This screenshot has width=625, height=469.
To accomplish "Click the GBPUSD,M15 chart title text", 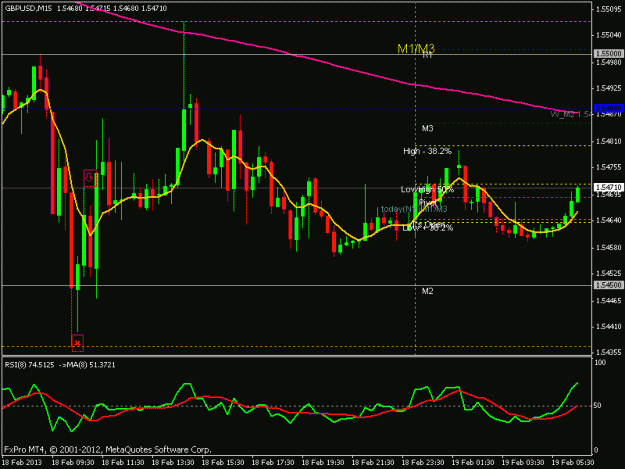I will pyautogui.click(x=28, y=8).
